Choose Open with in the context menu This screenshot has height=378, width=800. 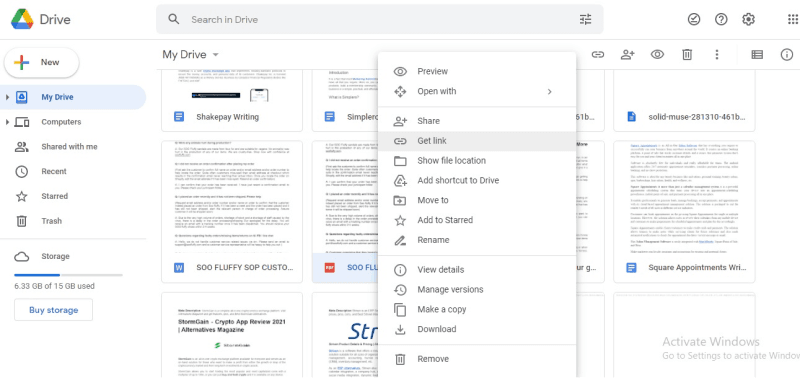477,91
